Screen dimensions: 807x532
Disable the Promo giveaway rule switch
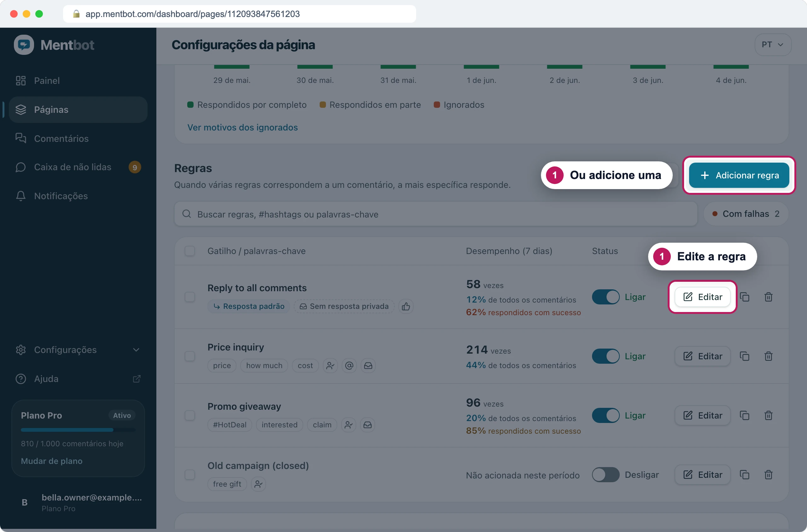pos(606,415)
